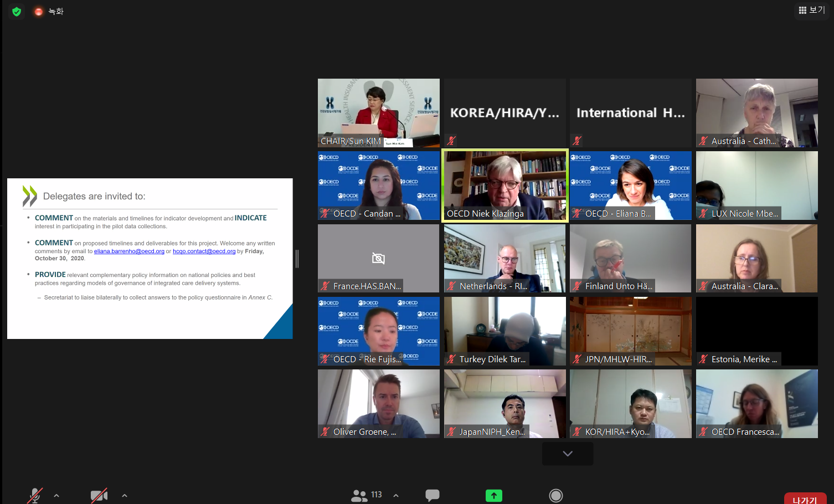Open the participants list icon
The width and height of the screenshot is (834, 504).
360,495
